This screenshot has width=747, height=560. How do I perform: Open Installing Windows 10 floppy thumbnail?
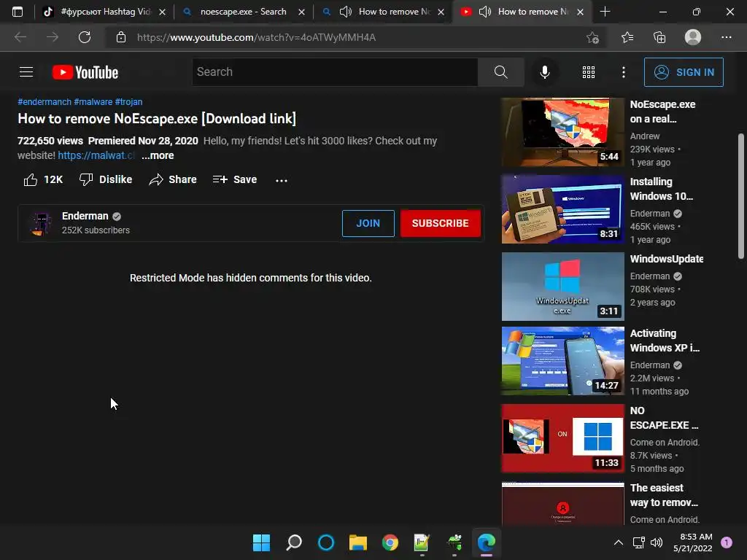[562, 209]
